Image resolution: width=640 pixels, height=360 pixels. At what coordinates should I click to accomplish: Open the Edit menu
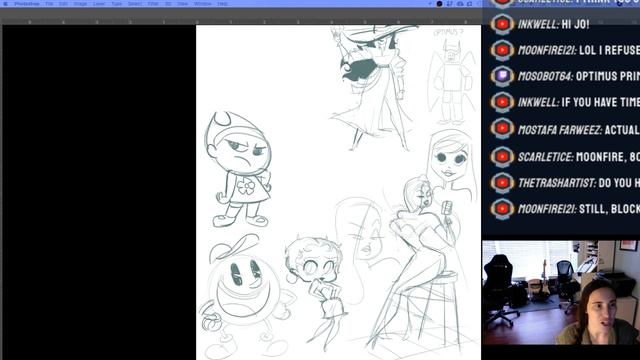(x=63, y=4)
